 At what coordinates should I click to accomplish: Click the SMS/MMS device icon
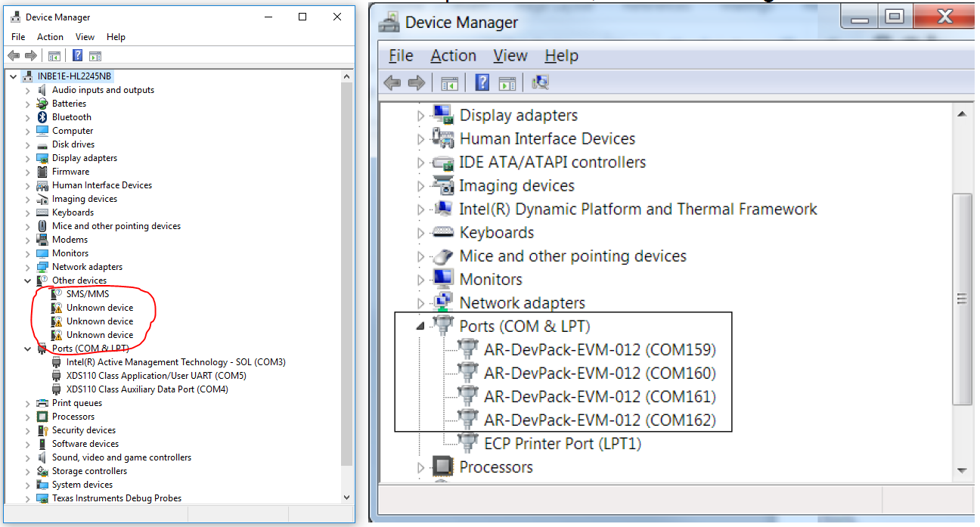click(x=57, y=293)
